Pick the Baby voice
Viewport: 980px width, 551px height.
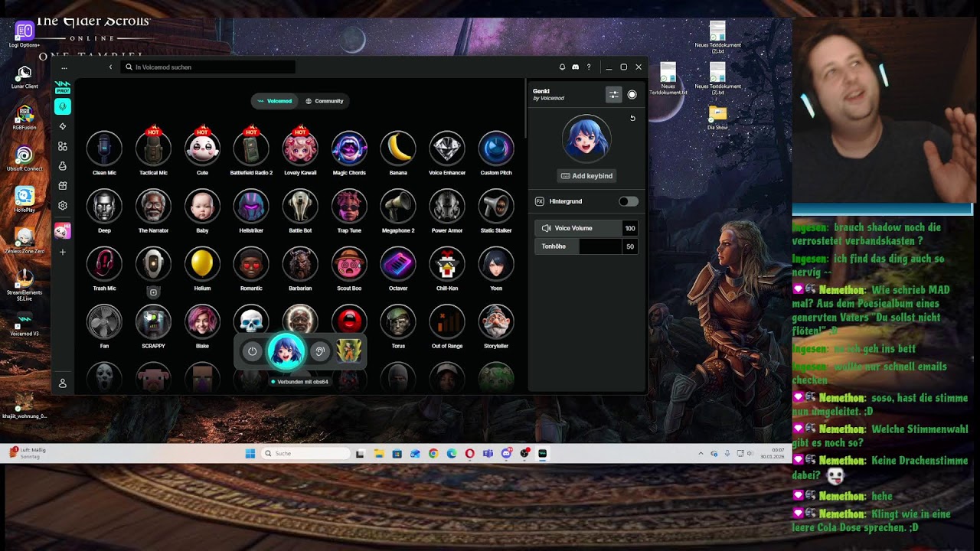tap(202, 206)
